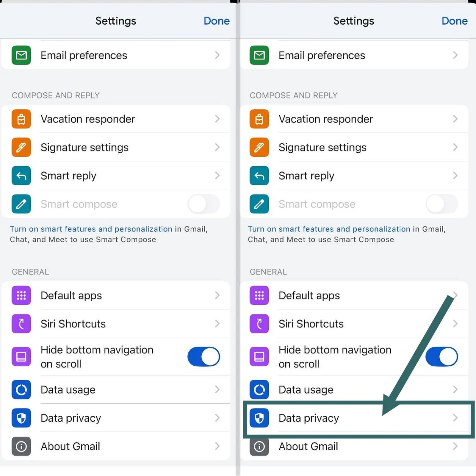The image size is (476, 476).
Task: Tap highlighted Data privacy shield icon in right panel
Action: 259,418
